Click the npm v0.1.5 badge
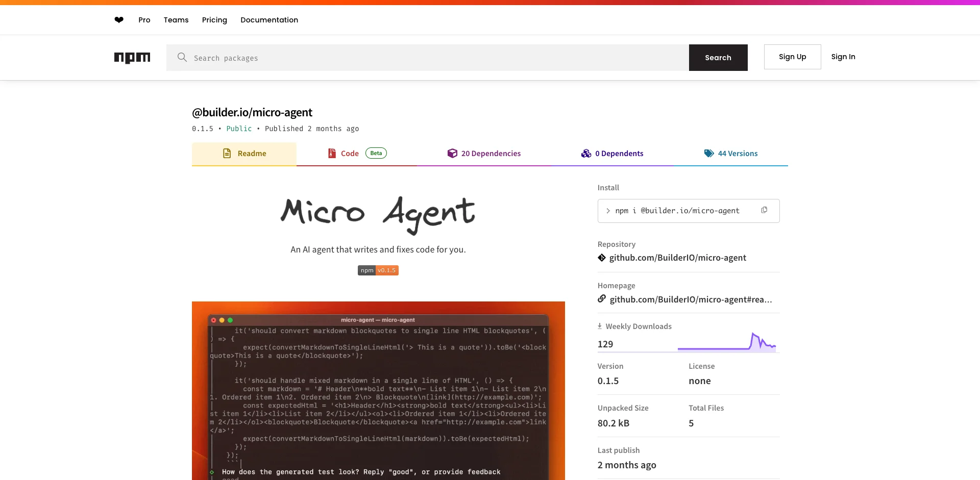 tap(378, 270)
